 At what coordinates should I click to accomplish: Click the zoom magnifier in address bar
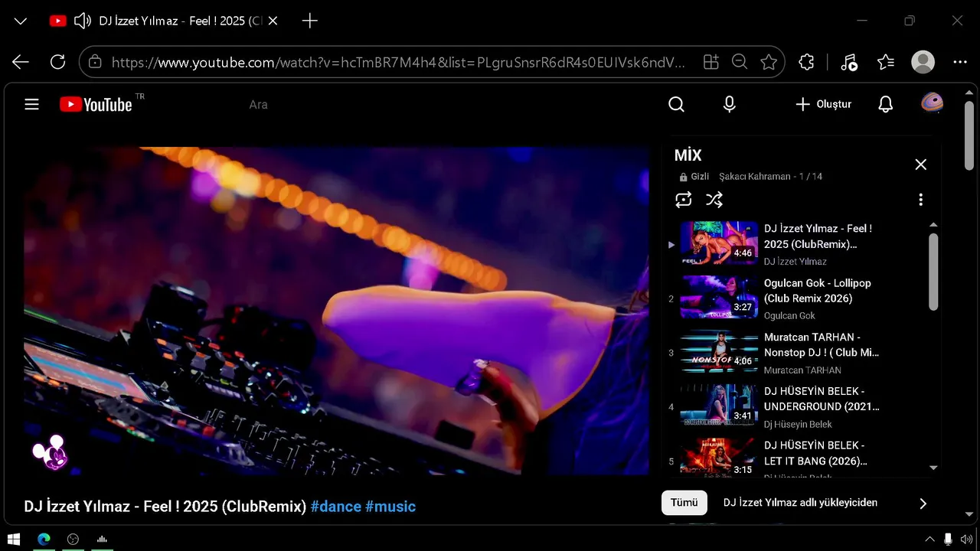point(740,62)
